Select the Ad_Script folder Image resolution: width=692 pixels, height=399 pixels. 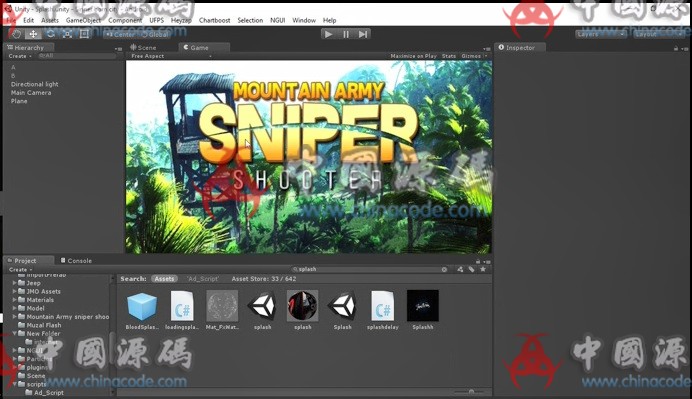[x=49, y=392]
